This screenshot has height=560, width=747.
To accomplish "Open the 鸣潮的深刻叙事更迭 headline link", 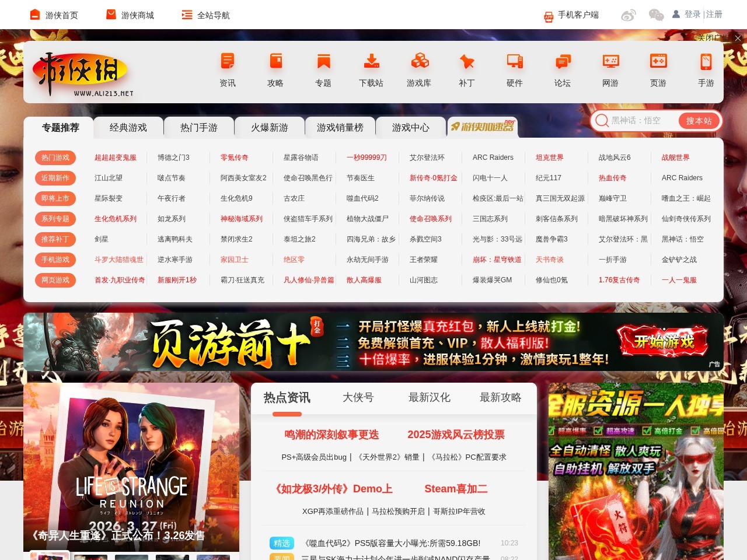I will tap(331, 435).
